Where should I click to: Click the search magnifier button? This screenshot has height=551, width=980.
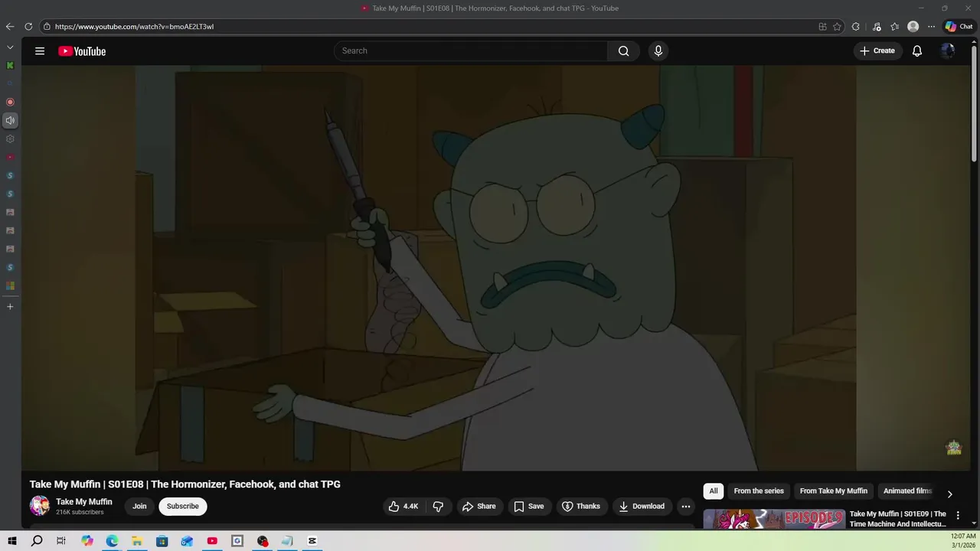(623, 51)
